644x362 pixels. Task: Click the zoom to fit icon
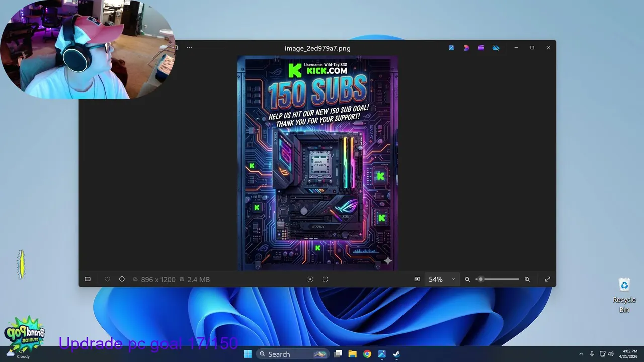click(x=417, y=279)
